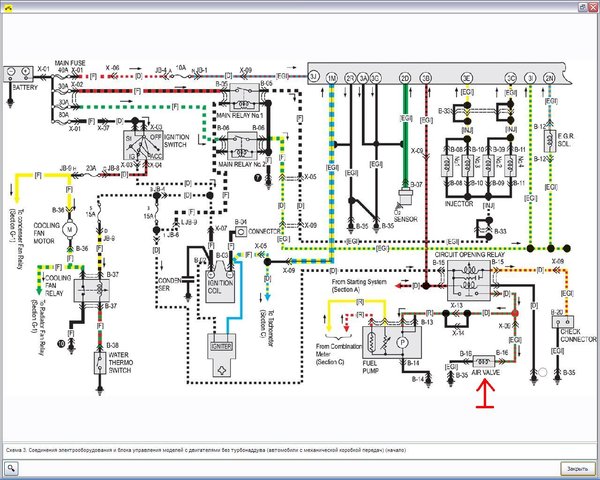The width and height of the screenshot is (600, 480).
Task: Click the window icon in title bar
Action: [8, 7]
